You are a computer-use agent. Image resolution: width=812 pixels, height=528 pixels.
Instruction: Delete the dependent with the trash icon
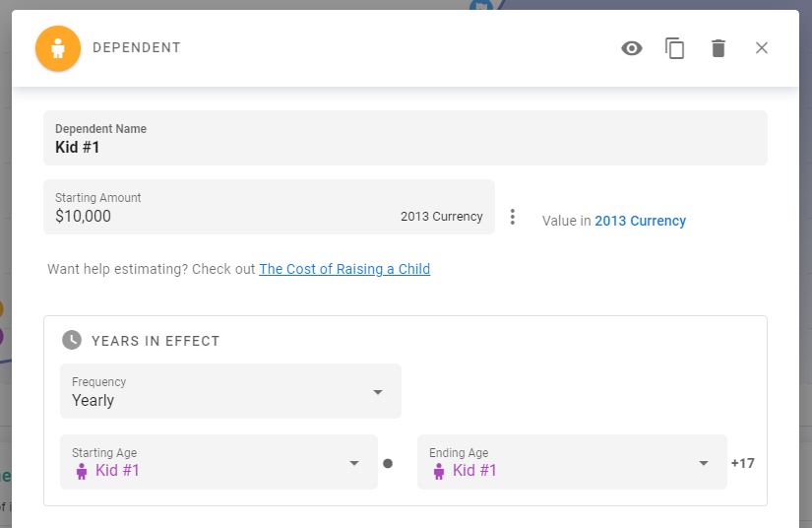tap(718, 48)
